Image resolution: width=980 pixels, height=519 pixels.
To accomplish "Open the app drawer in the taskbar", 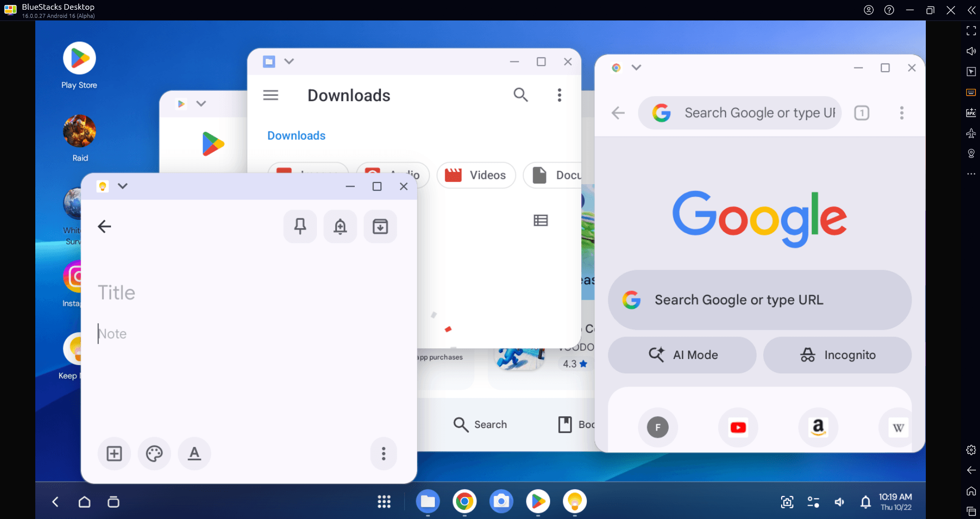I will point(384,502).
